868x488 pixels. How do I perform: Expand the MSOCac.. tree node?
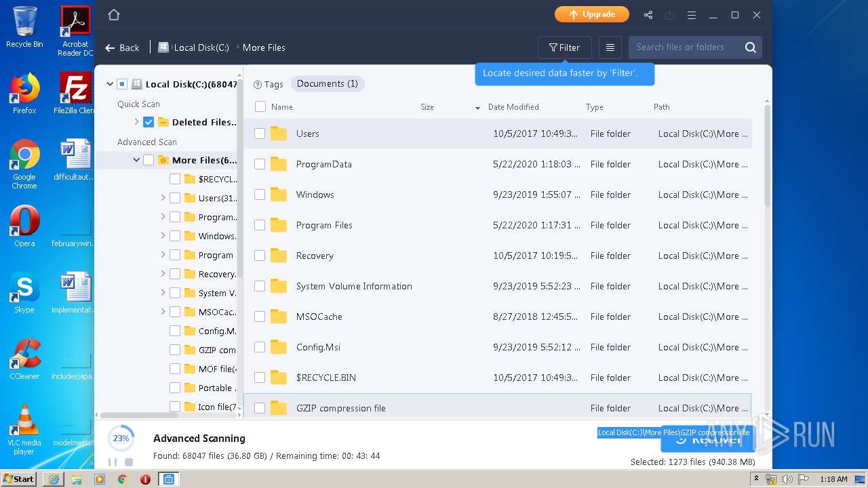tap(163, 312)
